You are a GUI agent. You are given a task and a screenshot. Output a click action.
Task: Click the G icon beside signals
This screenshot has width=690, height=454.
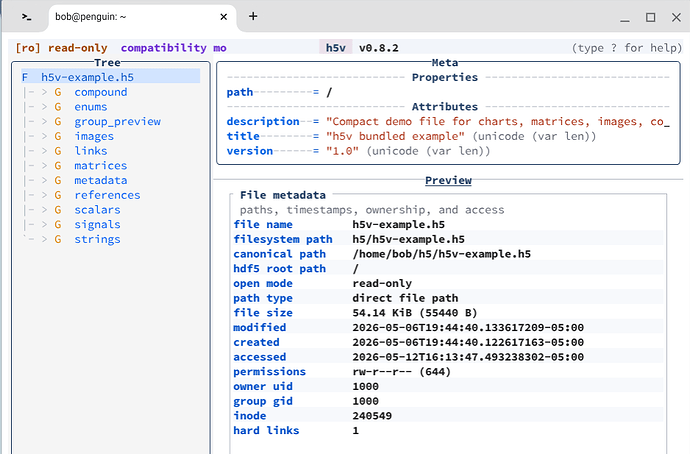[x=58, y=224]
